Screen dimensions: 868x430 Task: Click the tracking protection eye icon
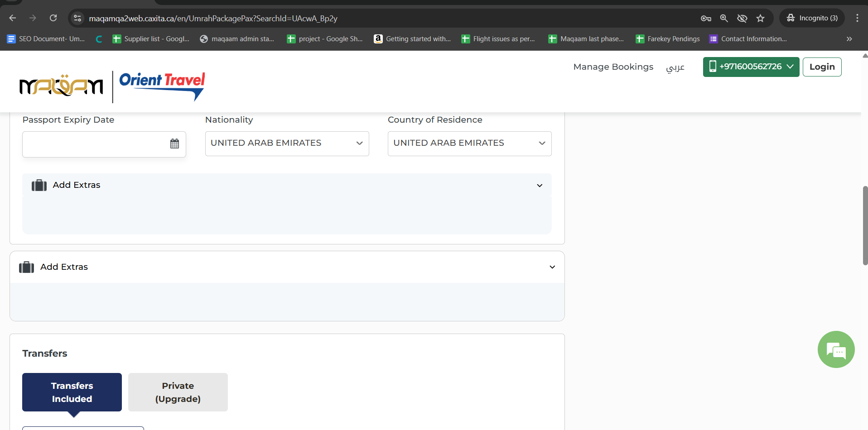point(742,18)
